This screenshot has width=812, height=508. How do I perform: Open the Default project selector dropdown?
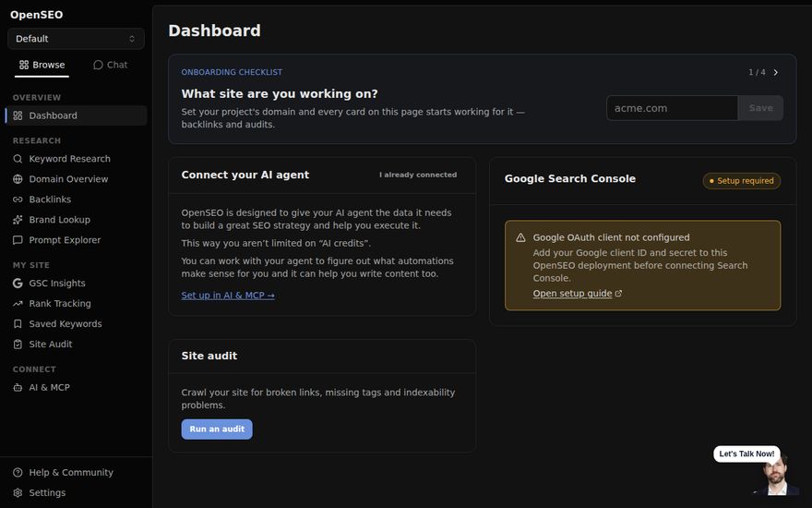pyautogui.click(x=76, y=39)
